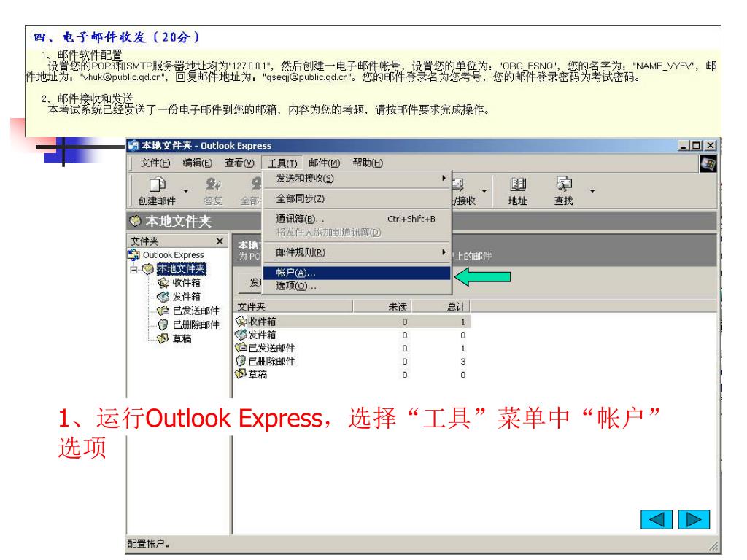Screen dimensions: 747x560
Task: Select 收件箱 row in folder list
Action: 352,322
